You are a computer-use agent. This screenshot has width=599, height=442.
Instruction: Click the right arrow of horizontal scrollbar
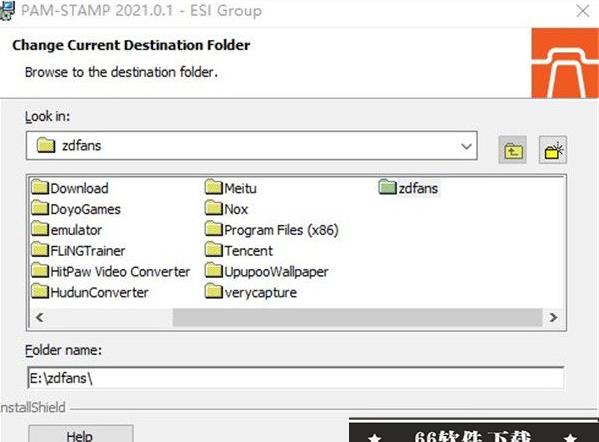pyautogui.click(x=553, y=317)
